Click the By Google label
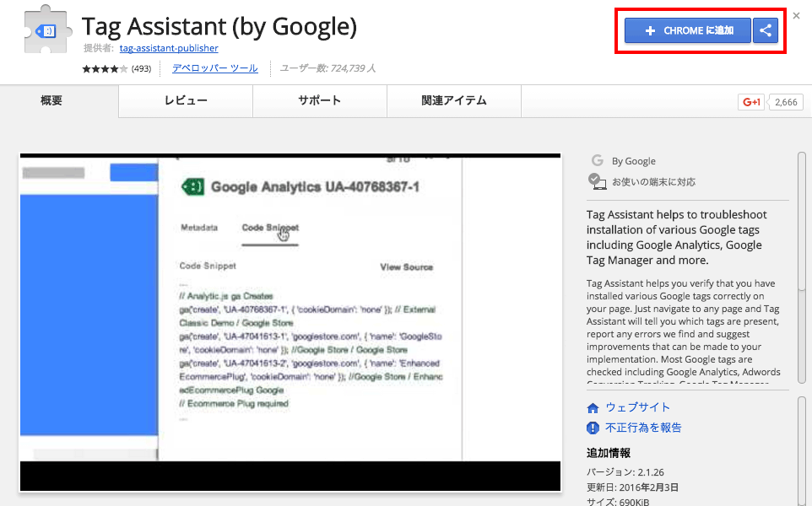Viewport: 812px width, 506px height. tap(634, 161)
